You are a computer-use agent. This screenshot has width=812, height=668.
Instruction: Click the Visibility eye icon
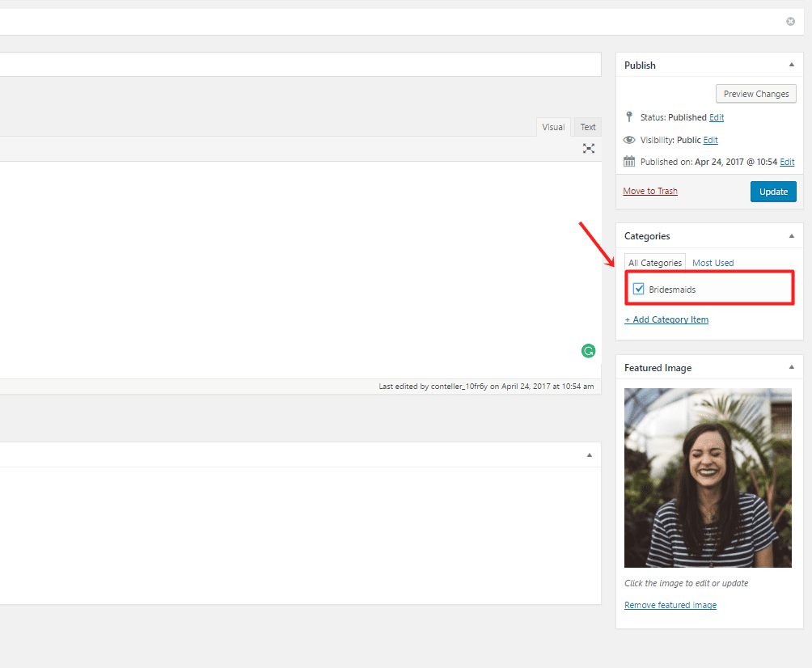point(628,140)
